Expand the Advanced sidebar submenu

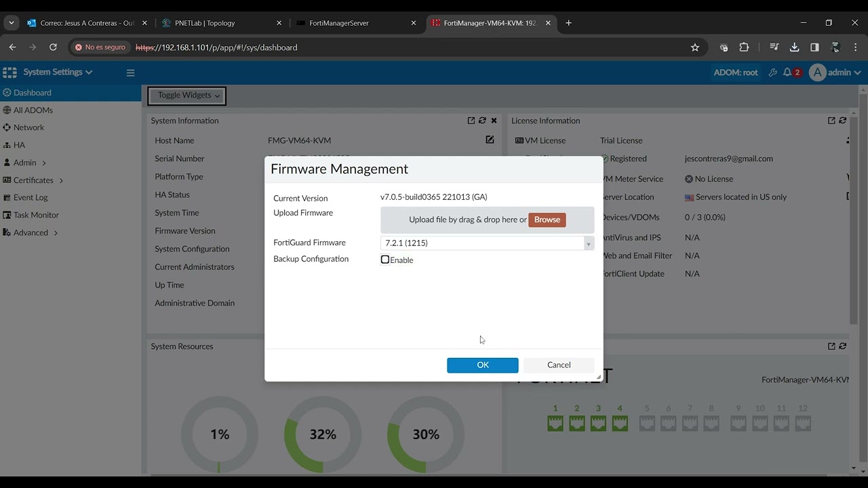point(56,233)
